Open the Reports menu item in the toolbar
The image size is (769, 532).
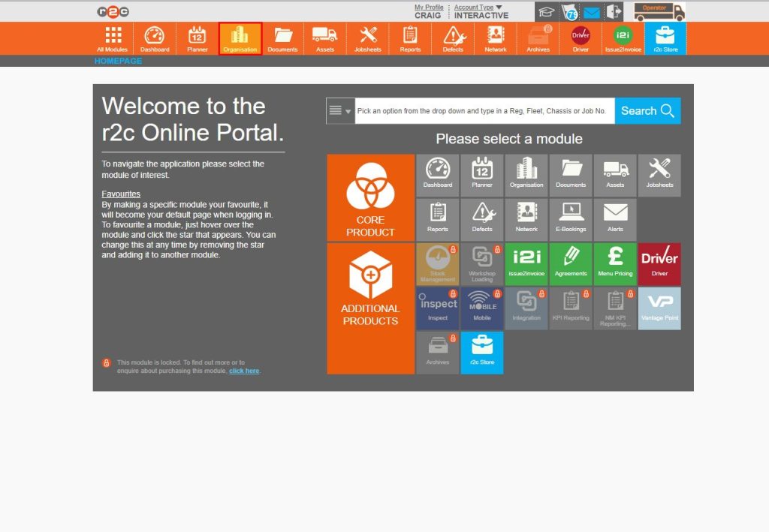tap(410, 38)
